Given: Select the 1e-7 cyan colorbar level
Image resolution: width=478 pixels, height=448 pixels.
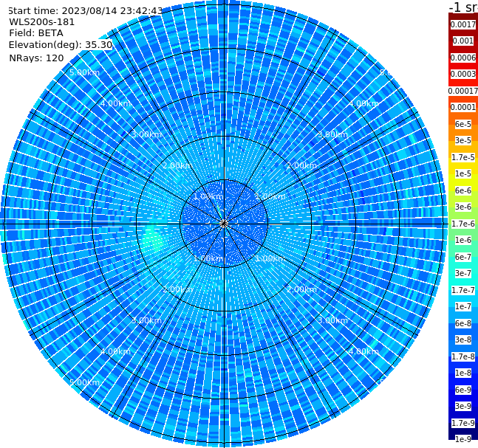Looking at the screenshot, I should coord(463,306).
